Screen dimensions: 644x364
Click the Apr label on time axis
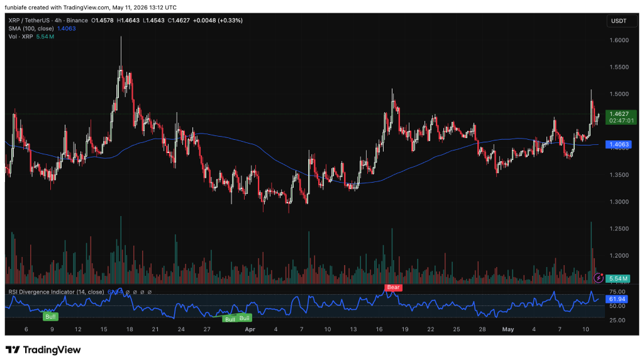(x=250, y=329)
